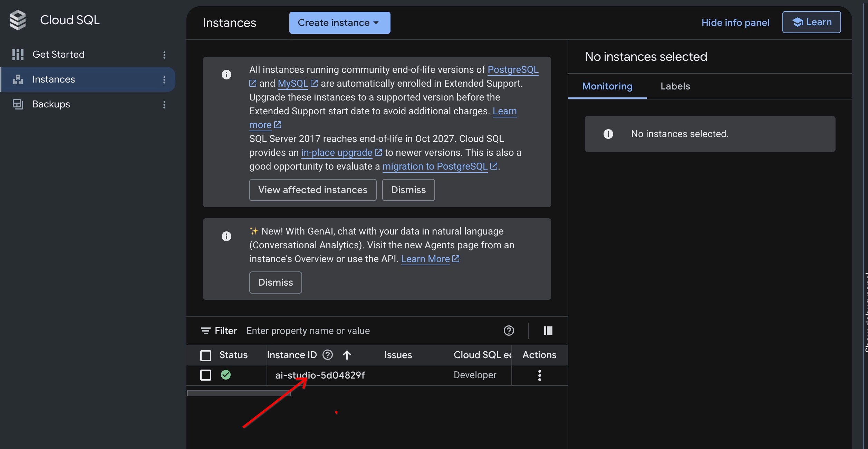The height and width of the screenshot is (449, 868).
Task: Open the migration to PostgreSQL link
Action: [x=435, y=166]
